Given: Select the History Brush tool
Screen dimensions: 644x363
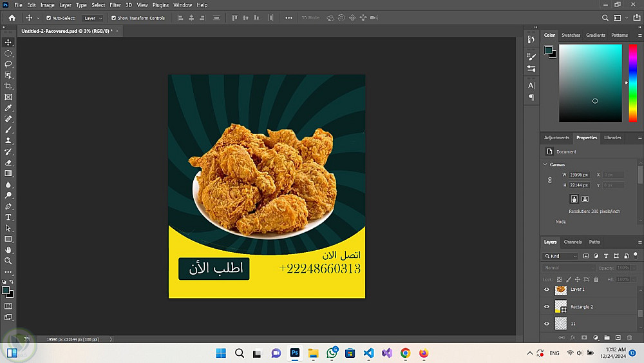Looking at the screenshot, I should pos(8,152).
